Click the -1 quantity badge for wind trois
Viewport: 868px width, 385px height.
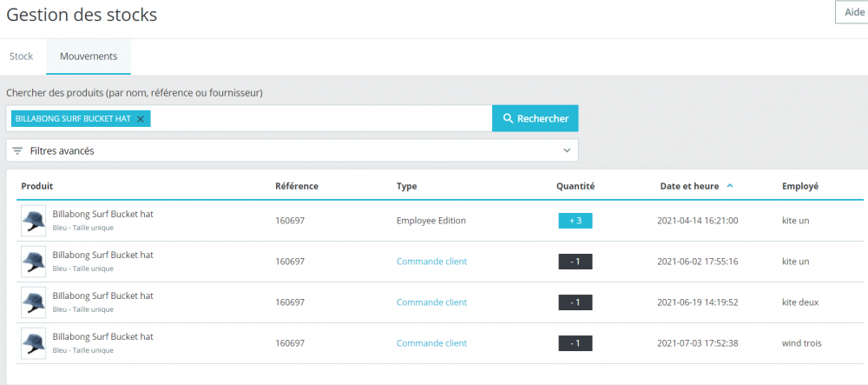[575, 343]
